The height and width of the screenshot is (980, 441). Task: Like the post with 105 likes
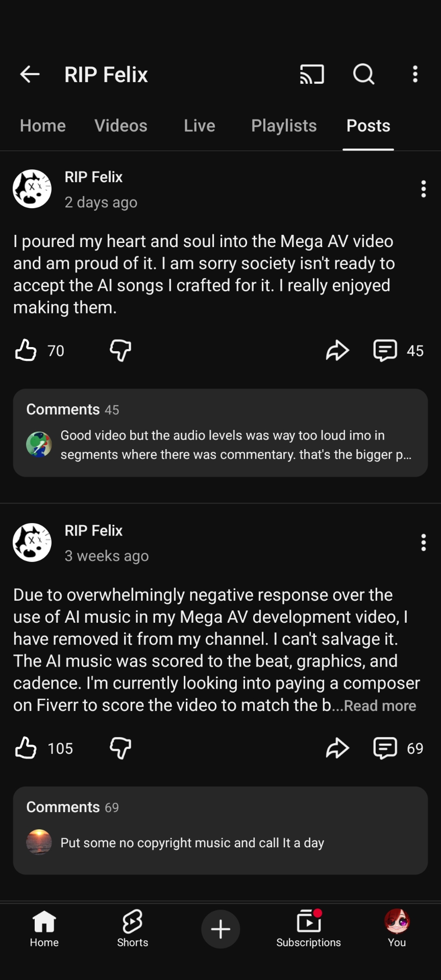coord(26,748)
